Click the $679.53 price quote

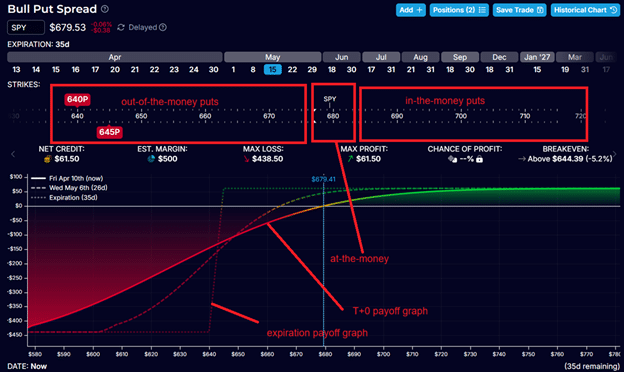coord(68,27)
